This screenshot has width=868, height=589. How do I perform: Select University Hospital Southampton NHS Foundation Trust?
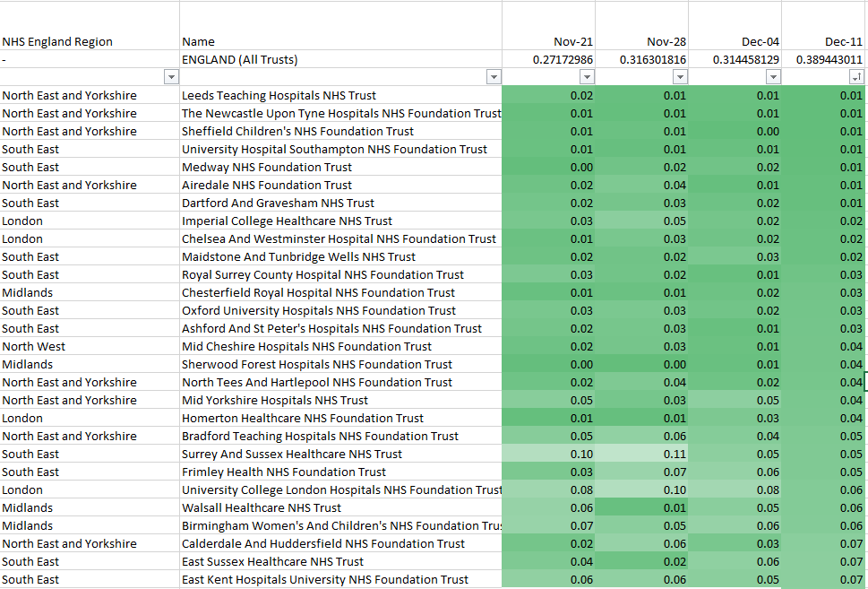[x=341, y=149]
